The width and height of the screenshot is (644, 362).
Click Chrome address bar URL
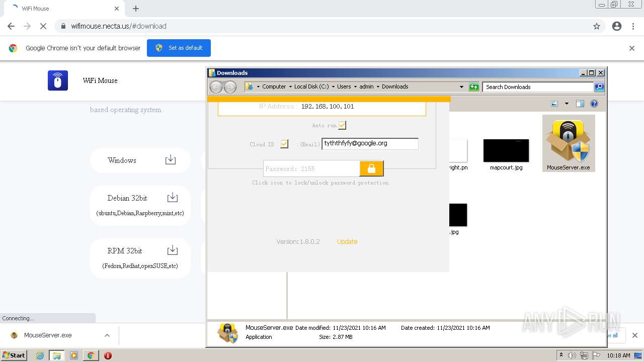119,26
